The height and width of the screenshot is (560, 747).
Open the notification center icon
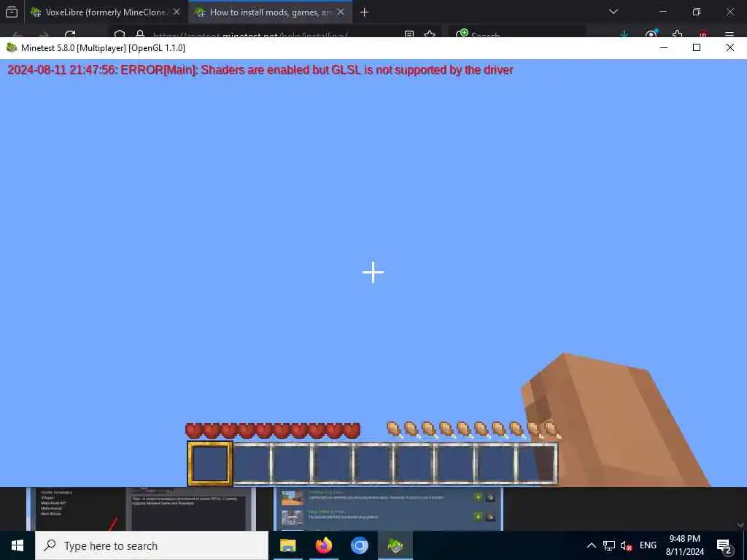pyautogui.click(x=724, y=545)
